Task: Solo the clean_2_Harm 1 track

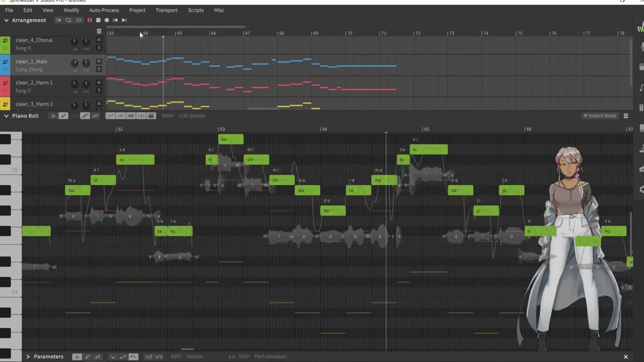Action: pyautogui.click(x=99, y=90)
